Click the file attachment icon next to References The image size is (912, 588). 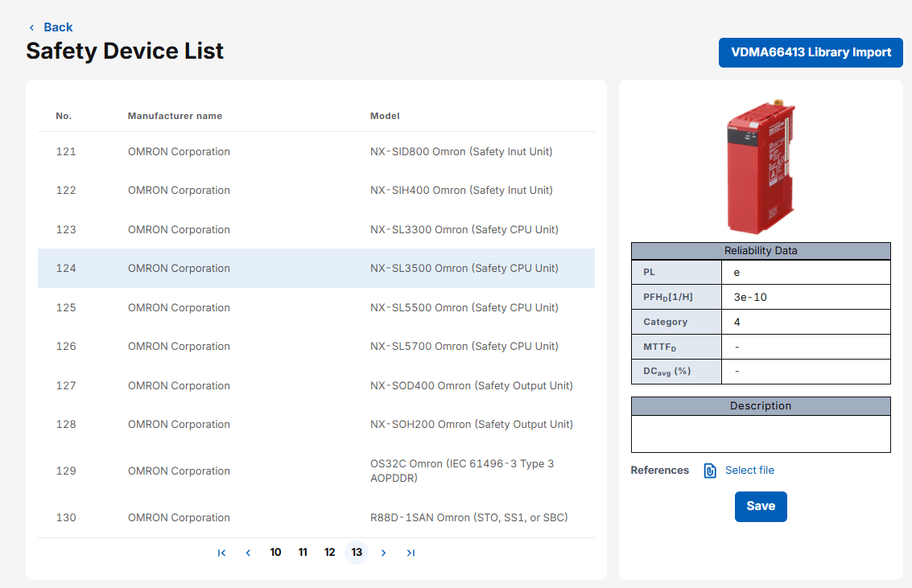[710, 471]
